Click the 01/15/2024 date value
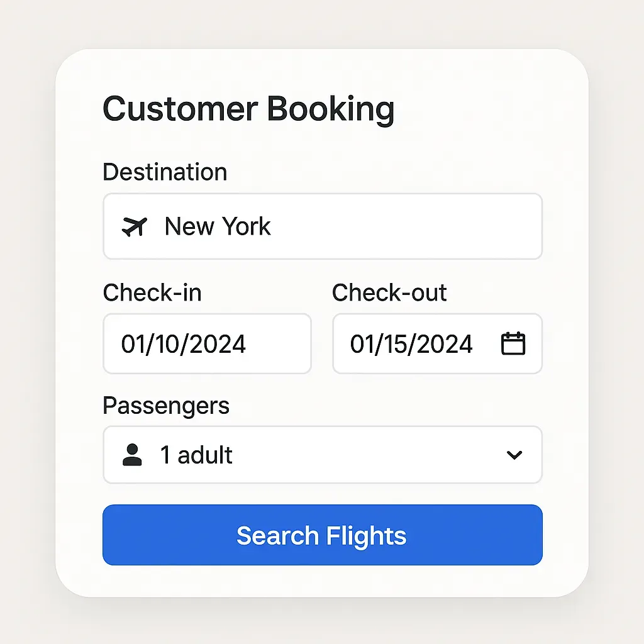Image resolution: width=644 pixels, height=644 pixels. [x=411, y=344]
